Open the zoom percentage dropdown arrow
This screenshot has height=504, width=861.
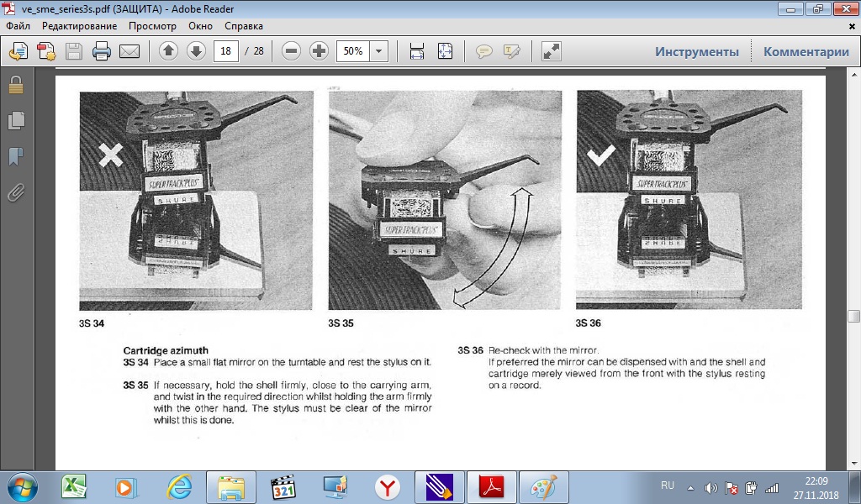[378, 51]
